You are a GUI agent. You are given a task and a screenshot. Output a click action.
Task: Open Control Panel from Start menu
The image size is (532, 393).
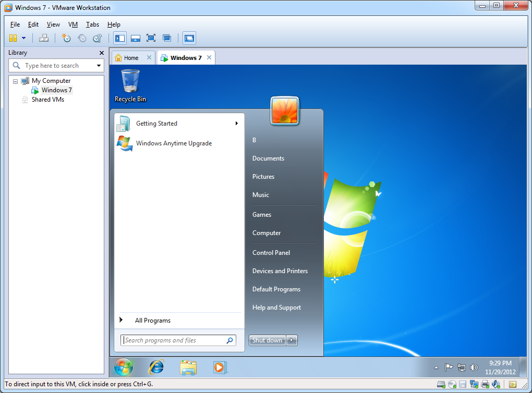tap(271, 253)
